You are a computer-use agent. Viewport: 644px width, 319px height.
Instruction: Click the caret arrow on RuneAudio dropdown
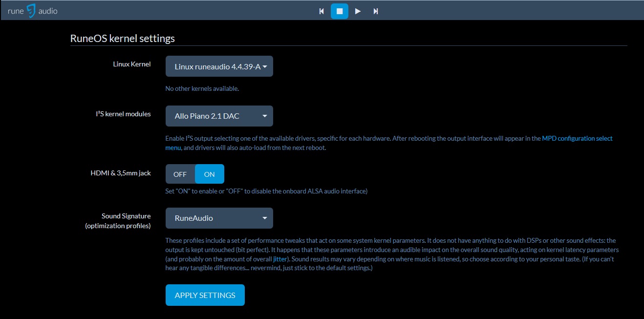pyautogui.click(x=264, y=218)
